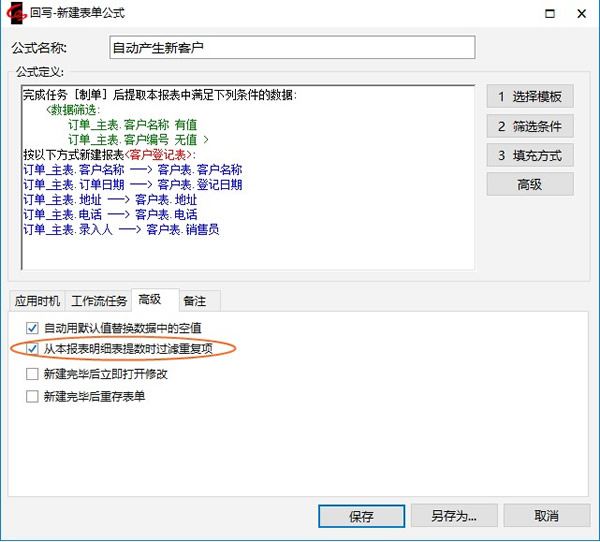Open step 3 填充方式
The width and height of the screenshot is (600, 542).
(x=530, y=155)
